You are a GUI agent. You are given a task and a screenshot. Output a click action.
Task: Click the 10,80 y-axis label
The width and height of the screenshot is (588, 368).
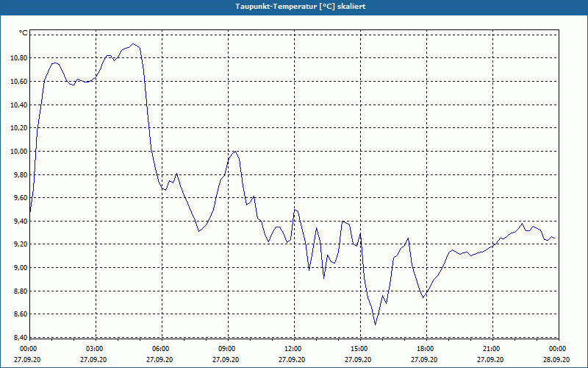pyautogui.click(x=18, y=58)
